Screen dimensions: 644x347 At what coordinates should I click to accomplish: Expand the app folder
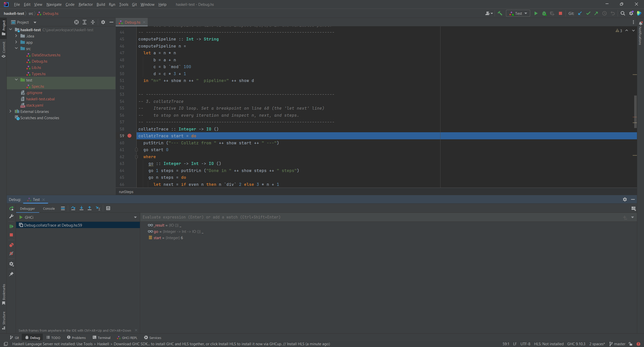click(16, 42)
